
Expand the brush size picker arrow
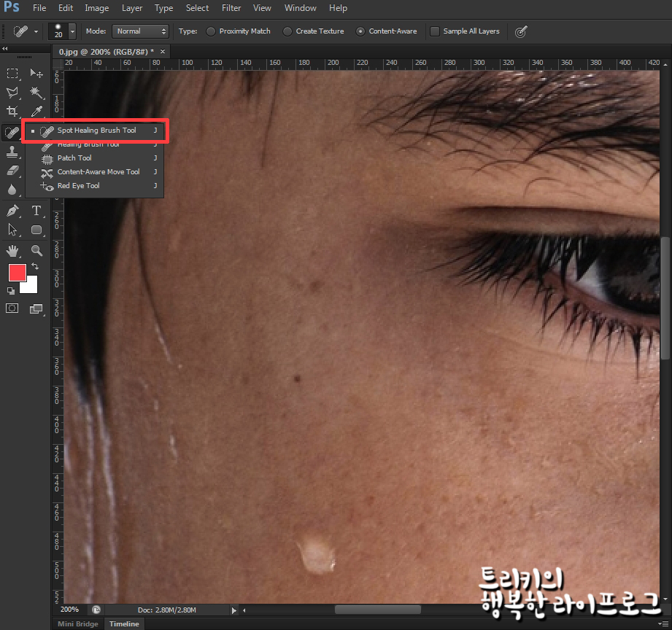72,31
